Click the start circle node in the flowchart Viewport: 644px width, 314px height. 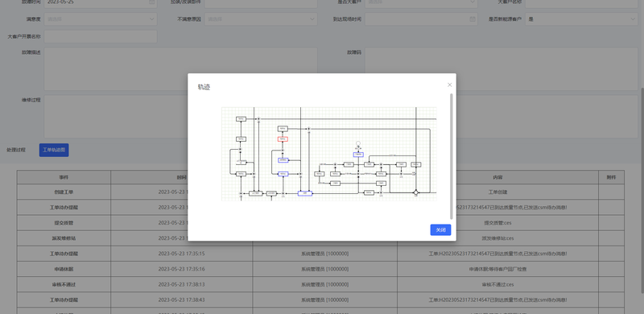[358, 143]
